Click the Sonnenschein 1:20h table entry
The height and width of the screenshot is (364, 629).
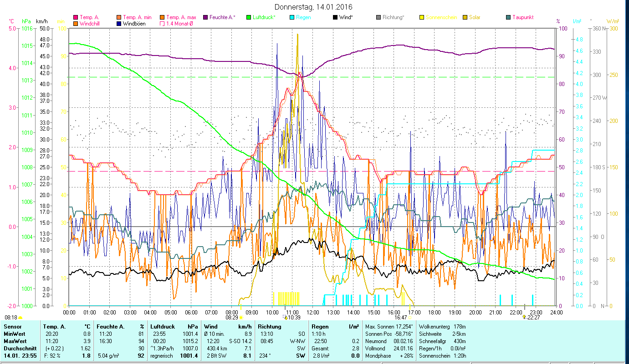(442, 355)
